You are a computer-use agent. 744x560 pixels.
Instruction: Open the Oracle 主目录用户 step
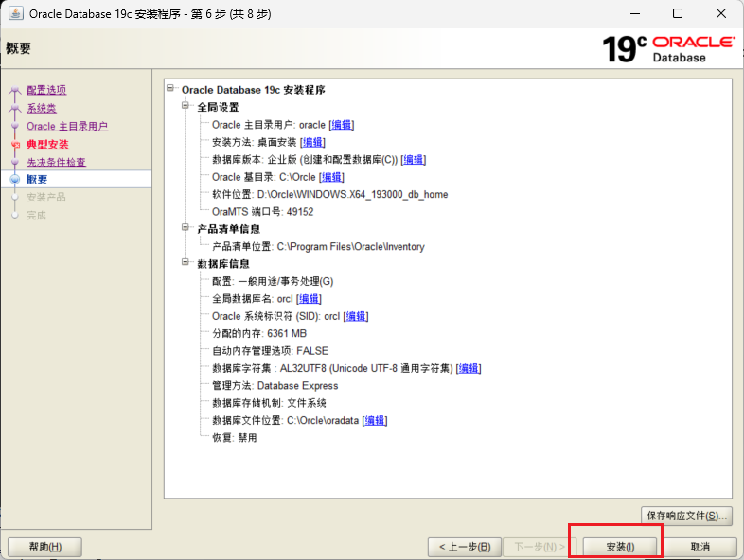[67, 126]
